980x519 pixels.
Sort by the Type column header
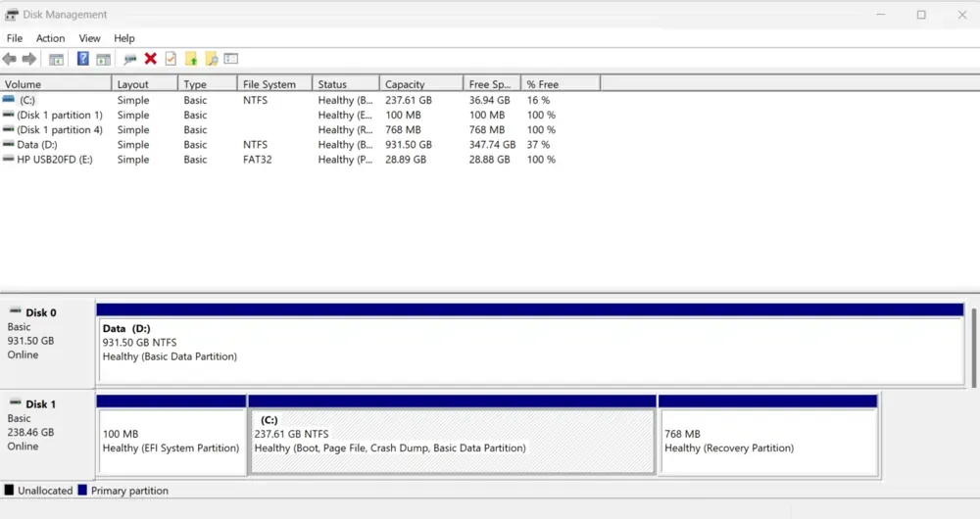208,83
